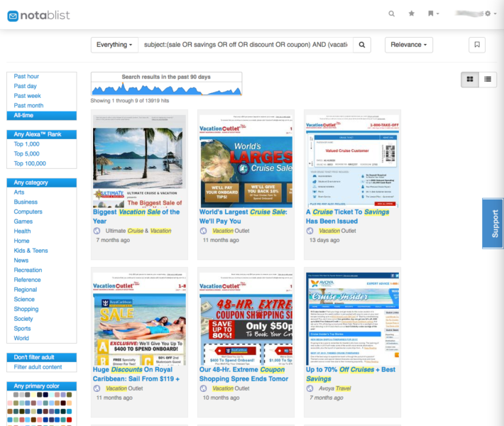
Task: Open Biggest Vacation Sale email thumbnail
Action: tap(139, 161)
